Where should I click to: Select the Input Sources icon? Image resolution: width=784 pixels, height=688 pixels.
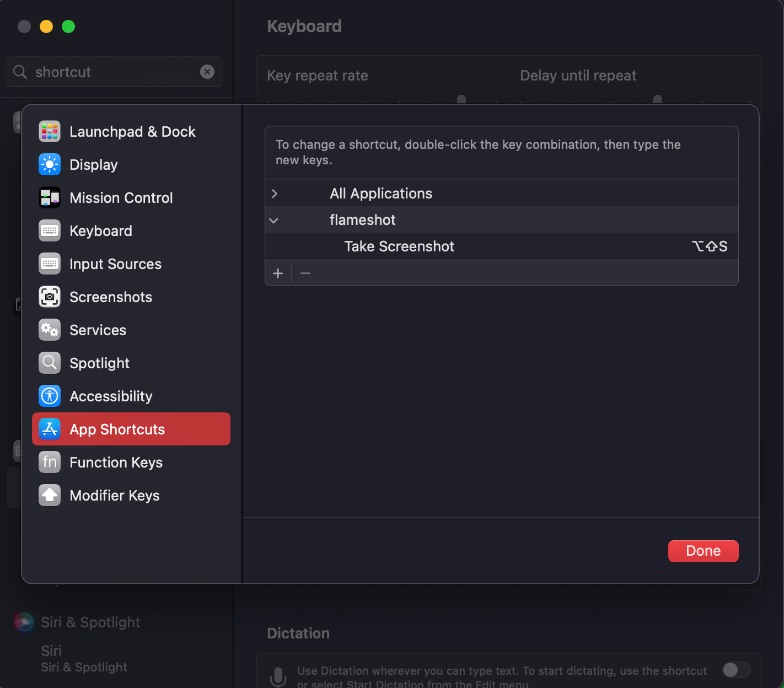pos(49,264)
